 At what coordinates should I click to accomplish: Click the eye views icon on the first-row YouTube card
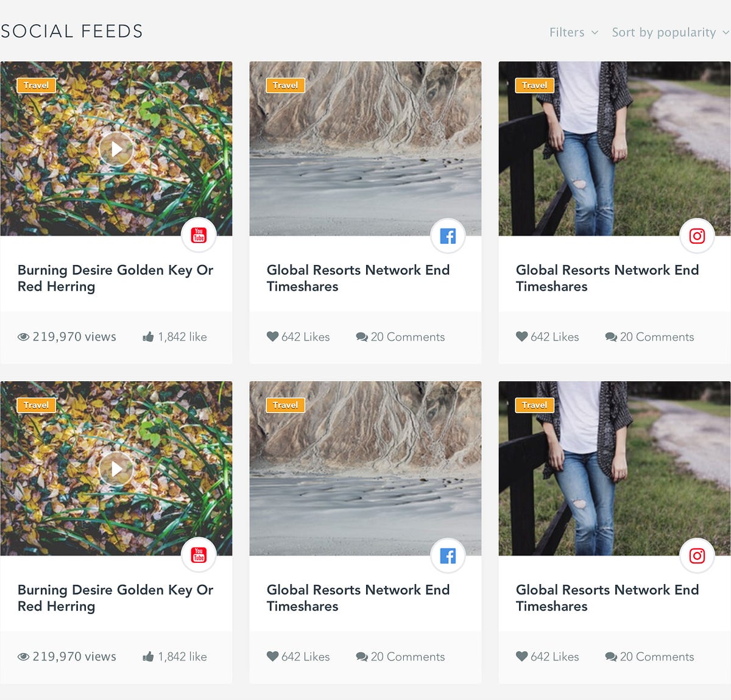click(23, 337)
